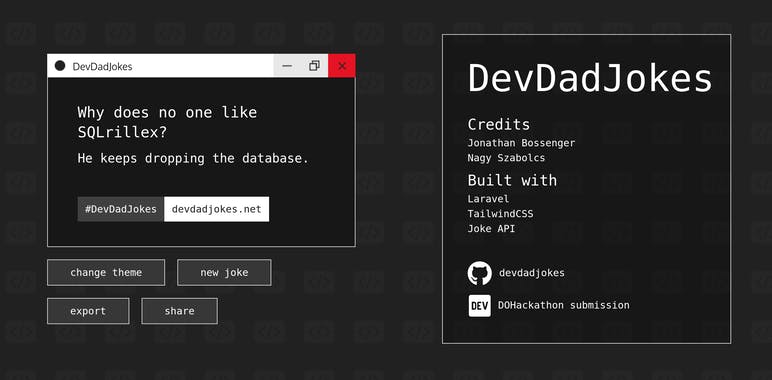
Task: Maximize the DevDadJokes joke window
Action: 314,66
